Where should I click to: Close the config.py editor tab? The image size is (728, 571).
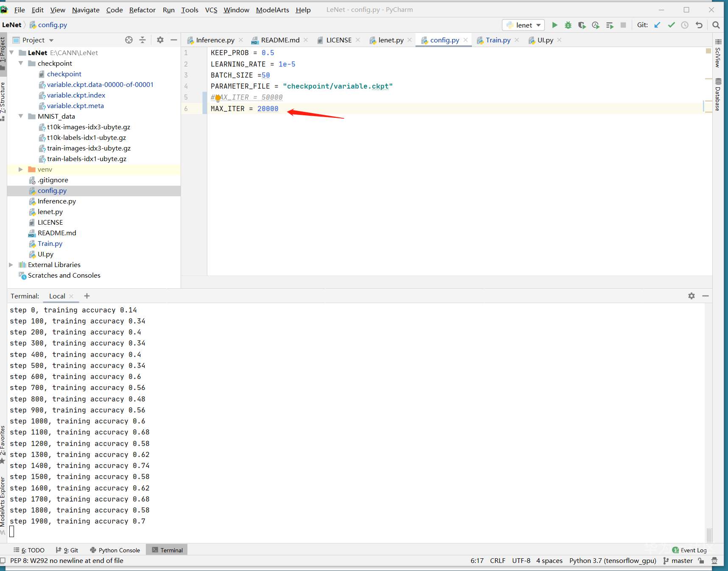point(466,40)
